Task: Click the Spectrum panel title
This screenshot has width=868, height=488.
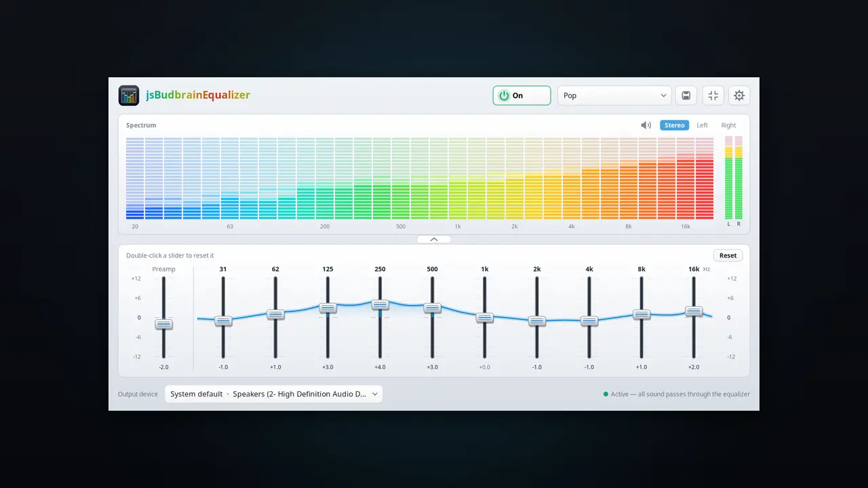Action: (x=141, y=125)
